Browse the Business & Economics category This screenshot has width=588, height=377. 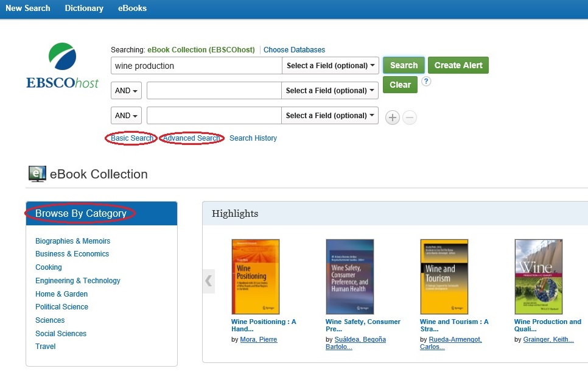72,254
